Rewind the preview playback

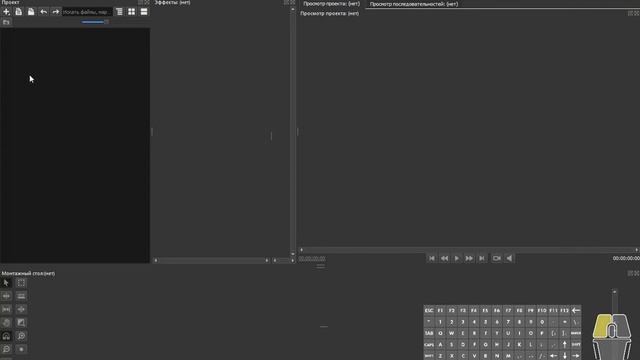coord(444,258)
